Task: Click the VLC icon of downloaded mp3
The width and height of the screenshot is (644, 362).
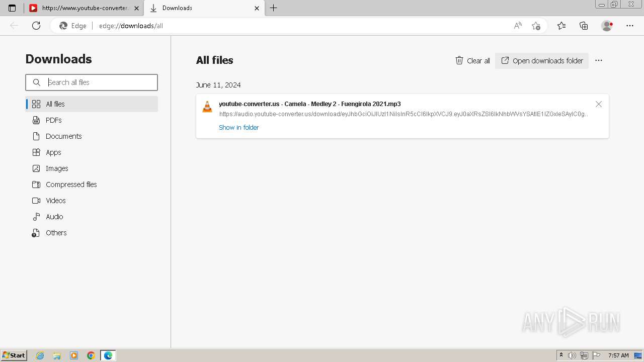Action: click(207, 107)
